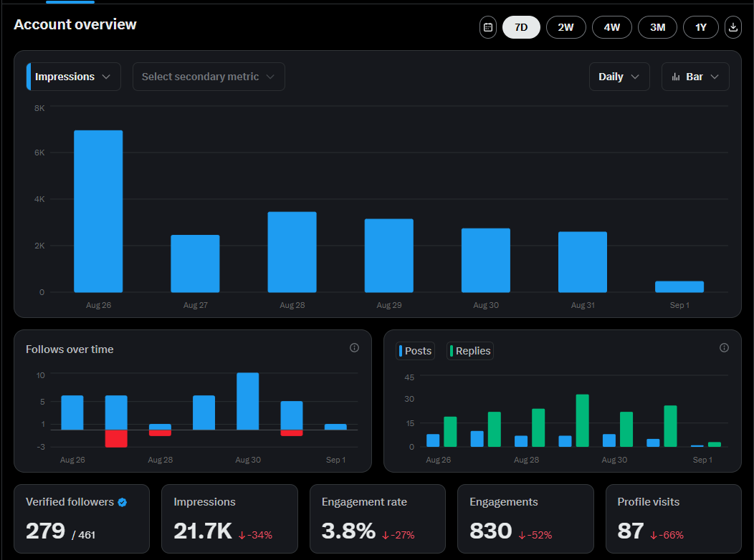
Task: Switch to the 4W time range
Action: pos(611,27)
